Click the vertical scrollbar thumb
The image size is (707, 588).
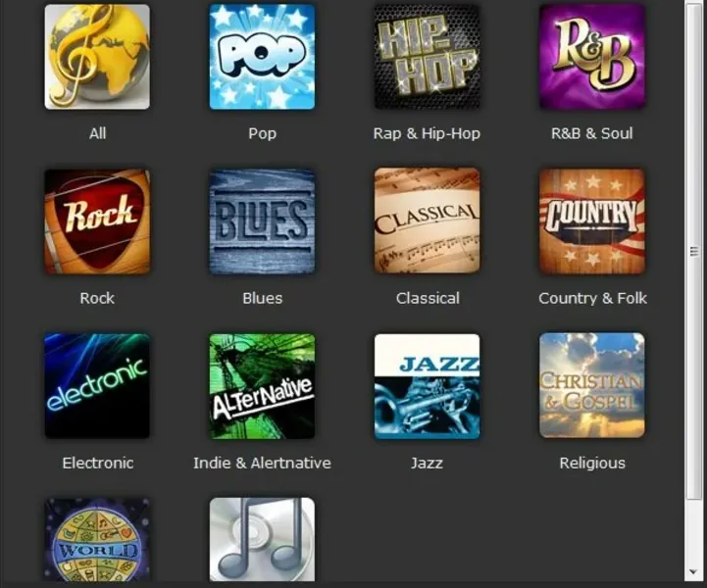click(x=693, y=251)
